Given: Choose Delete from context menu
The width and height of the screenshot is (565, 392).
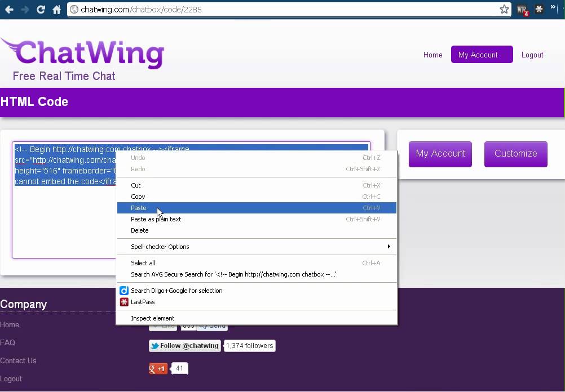Looking at the screenshot, I should point(257,230).
